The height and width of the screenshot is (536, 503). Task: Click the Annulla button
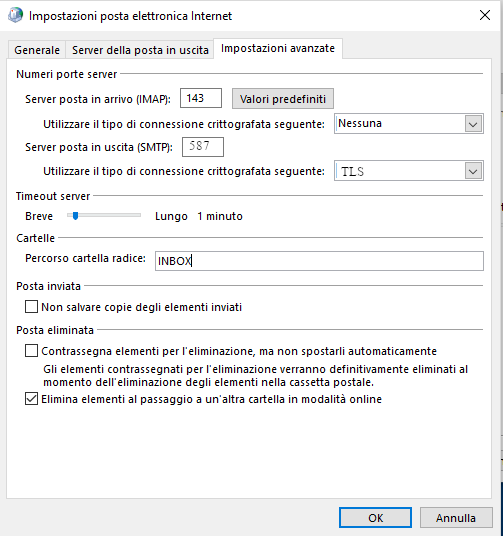(456, 518)
